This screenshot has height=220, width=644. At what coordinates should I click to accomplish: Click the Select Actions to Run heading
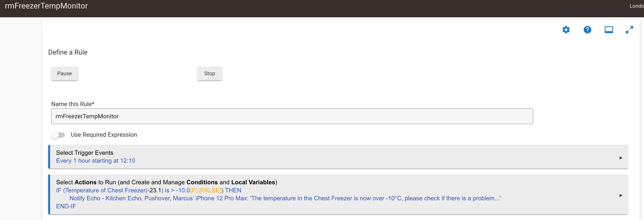pos(166,182)
